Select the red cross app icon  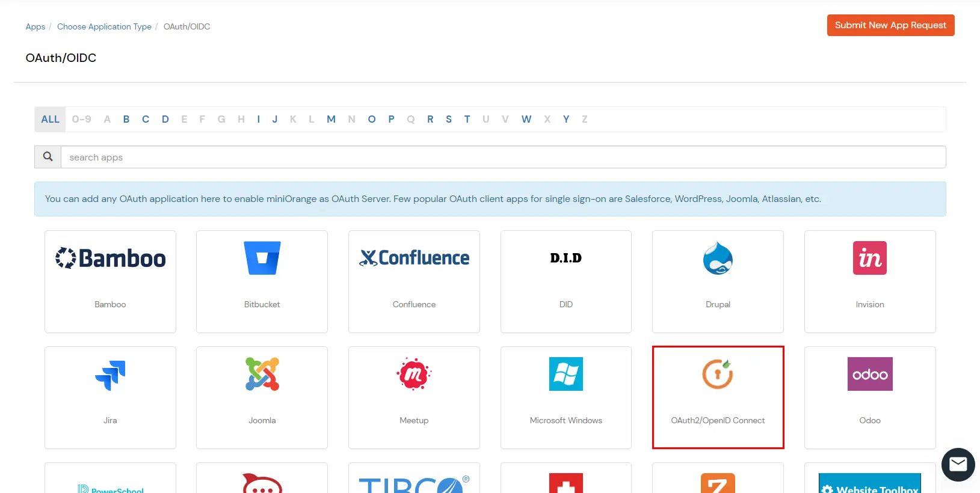[566, 483]
